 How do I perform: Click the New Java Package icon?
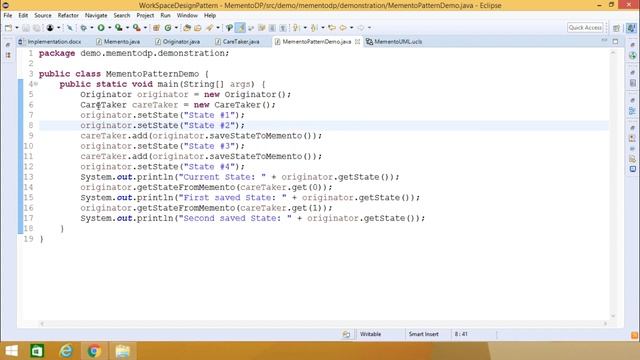pos(156,28)
